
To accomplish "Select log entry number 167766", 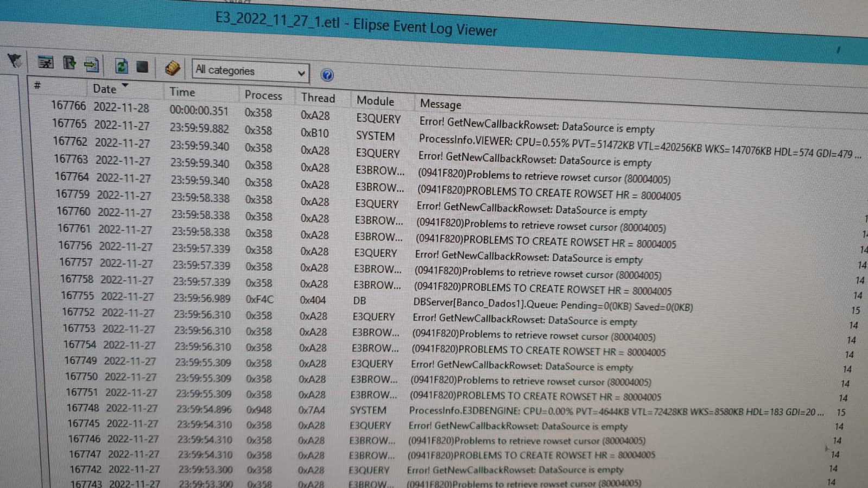I will [69, 105].
